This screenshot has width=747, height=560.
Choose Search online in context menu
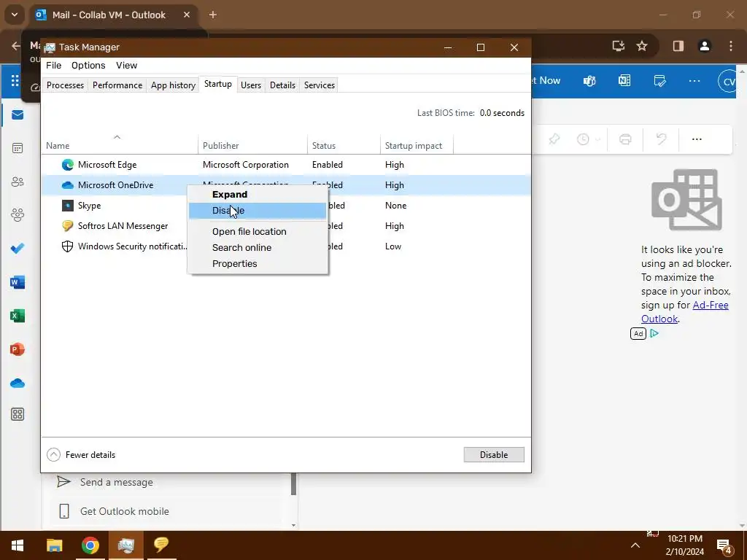click(x=258, y=248)
